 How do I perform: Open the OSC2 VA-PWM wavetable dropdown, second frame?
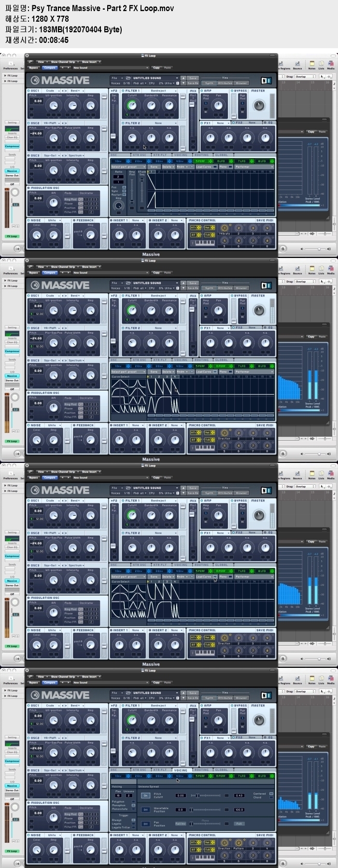point(53,328)
